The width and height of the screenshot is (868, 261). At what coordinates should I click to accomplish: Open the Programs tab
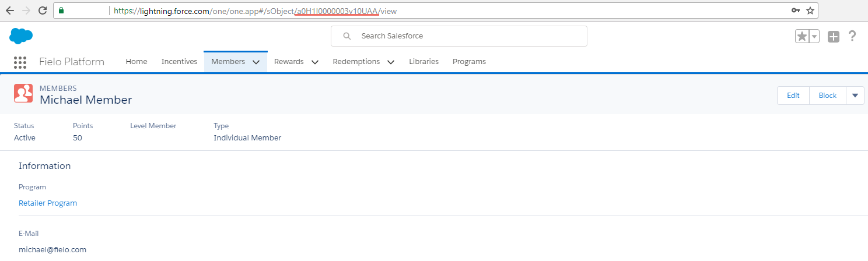coord(469,62)
